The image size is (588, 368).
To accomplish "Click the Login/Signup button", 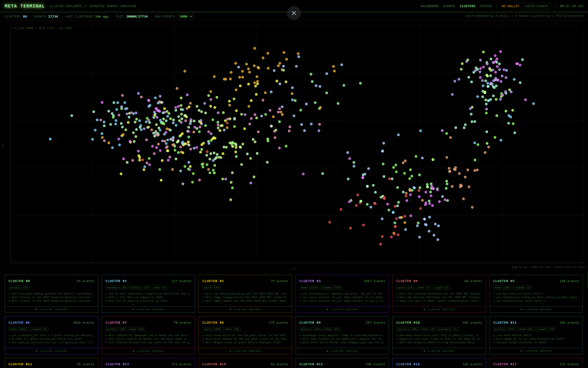I will click(536, 6).
